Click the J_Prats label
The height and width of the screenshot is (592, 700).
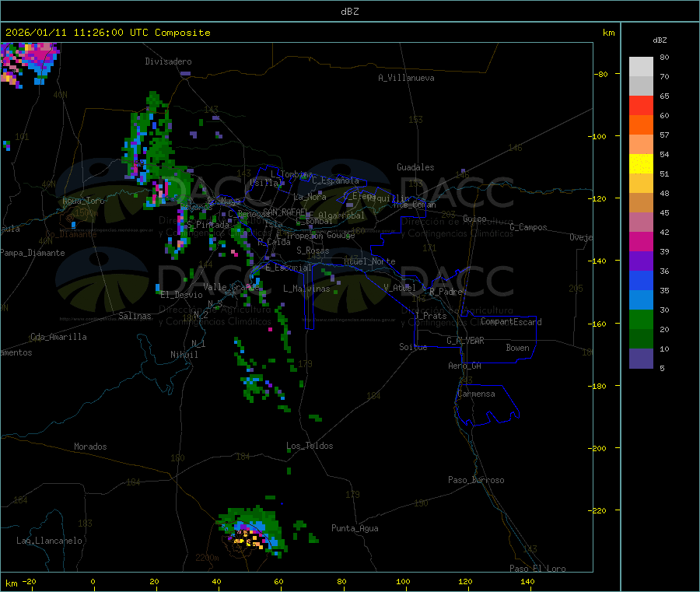(x=431, y=316)
